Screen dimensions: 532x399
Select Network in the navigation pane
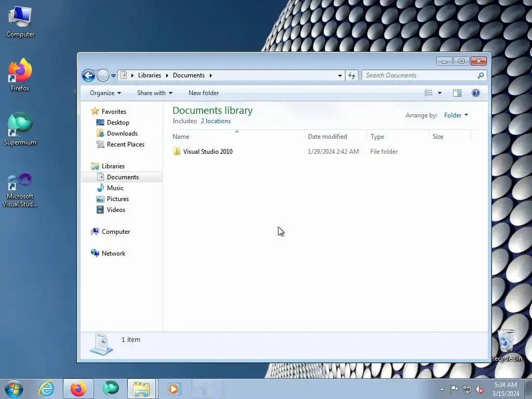coord(113,254)
